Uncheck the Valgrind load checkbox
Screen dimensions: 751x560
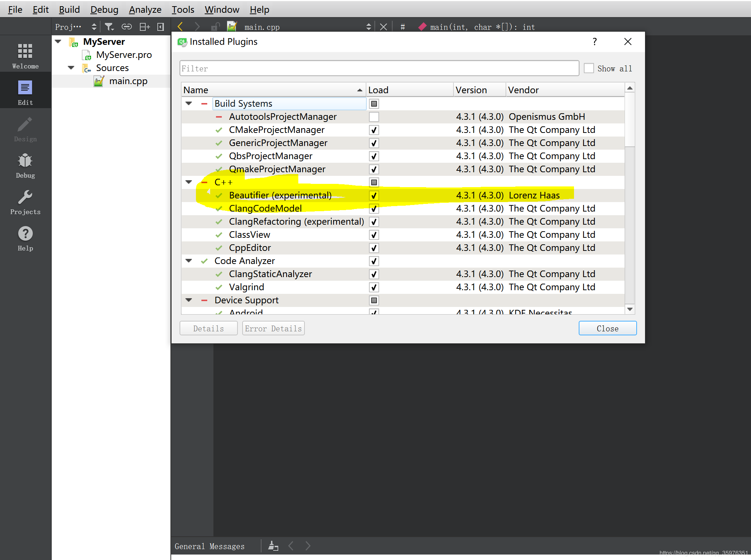click(374, 287)
